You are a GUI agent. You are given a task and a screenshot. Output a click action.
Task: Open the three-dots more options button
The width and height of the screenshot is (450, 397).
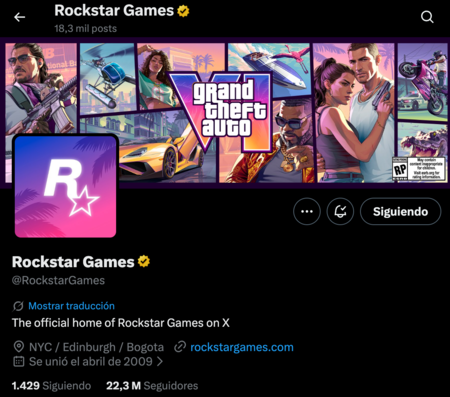point(307,211)
